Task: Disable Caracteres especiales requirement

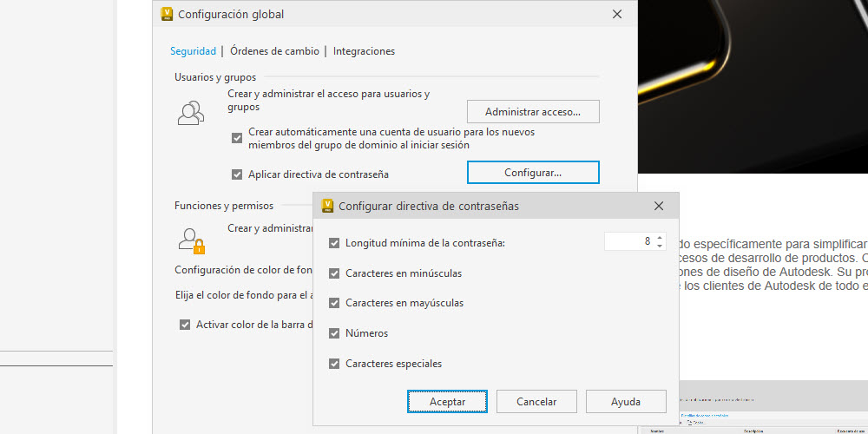Action: (x=334, y=364)
